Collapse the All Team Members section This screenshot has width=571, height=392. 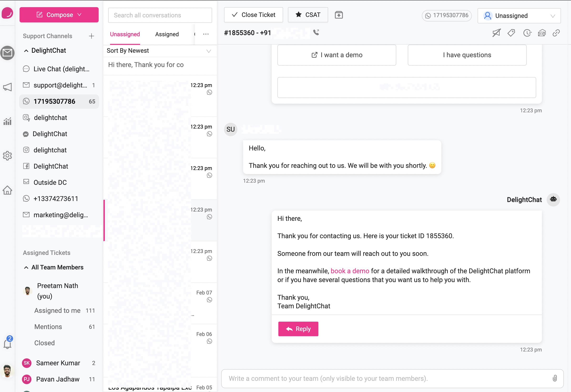[26, 267]
